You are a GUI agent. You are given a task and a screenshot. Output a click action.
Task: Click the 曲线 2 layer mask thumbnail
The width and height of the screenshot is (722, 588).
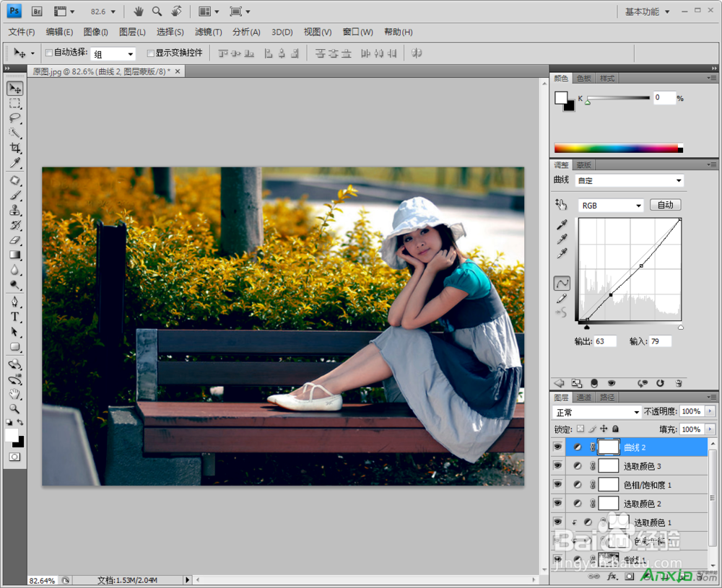click(x=608, y=447)
